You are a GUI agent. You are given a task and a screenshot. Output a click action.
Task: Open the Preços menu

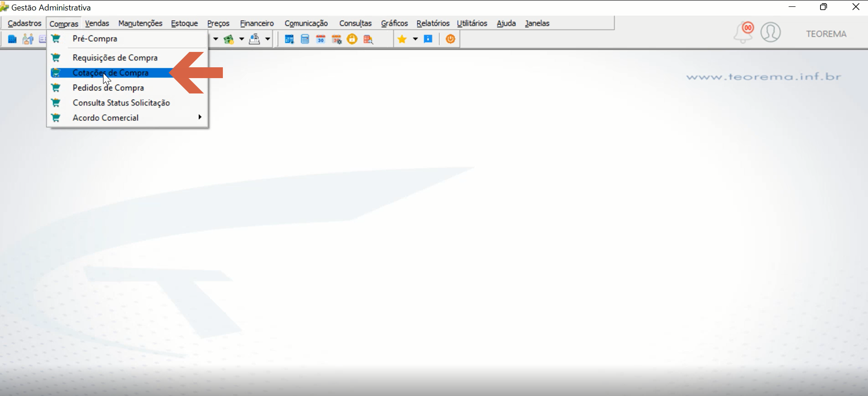[218, 23]
